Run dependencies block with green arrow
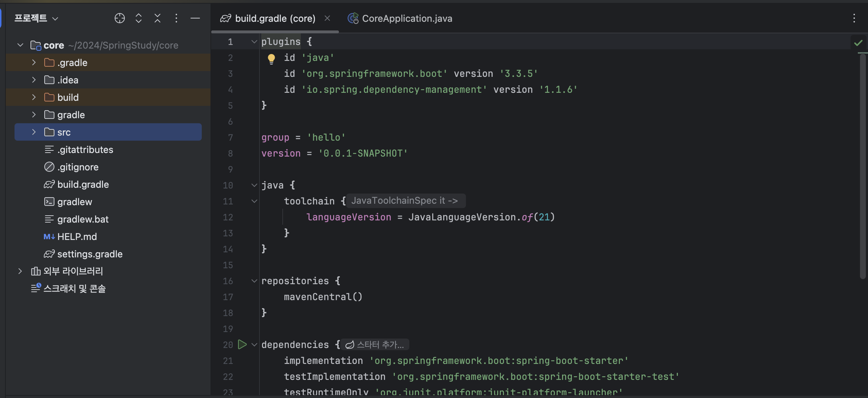Image resolution: width=868 pixels, height=398 pixels. tap(242, 344)
